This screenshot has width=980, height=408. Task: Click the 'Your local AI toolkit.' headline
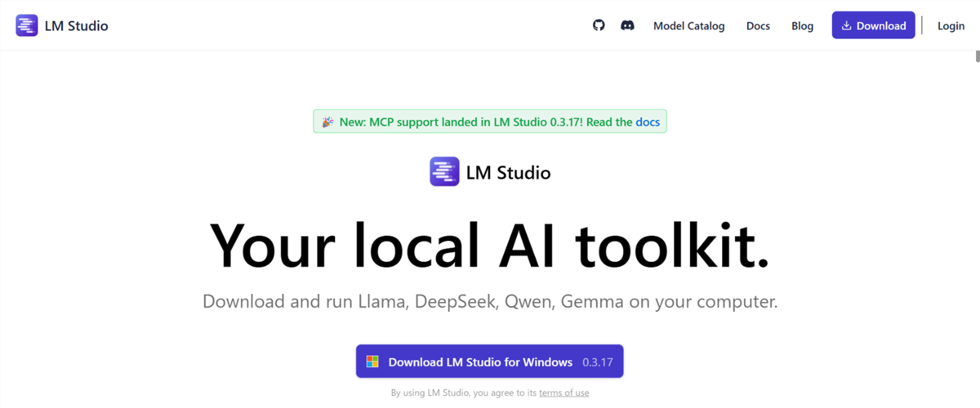click(489, 244)
